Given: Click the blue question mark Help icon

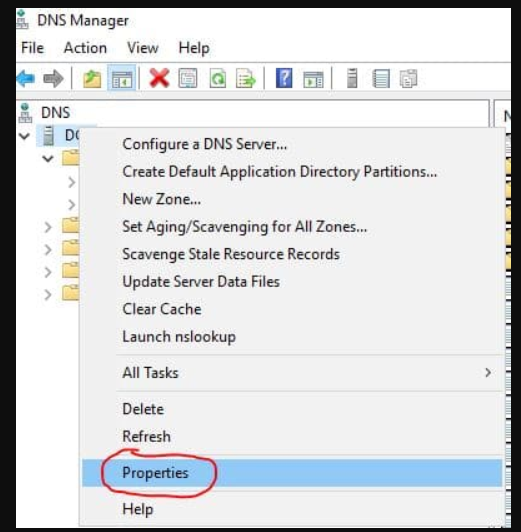Looking at the screenshot, I should tap(284, 78).
